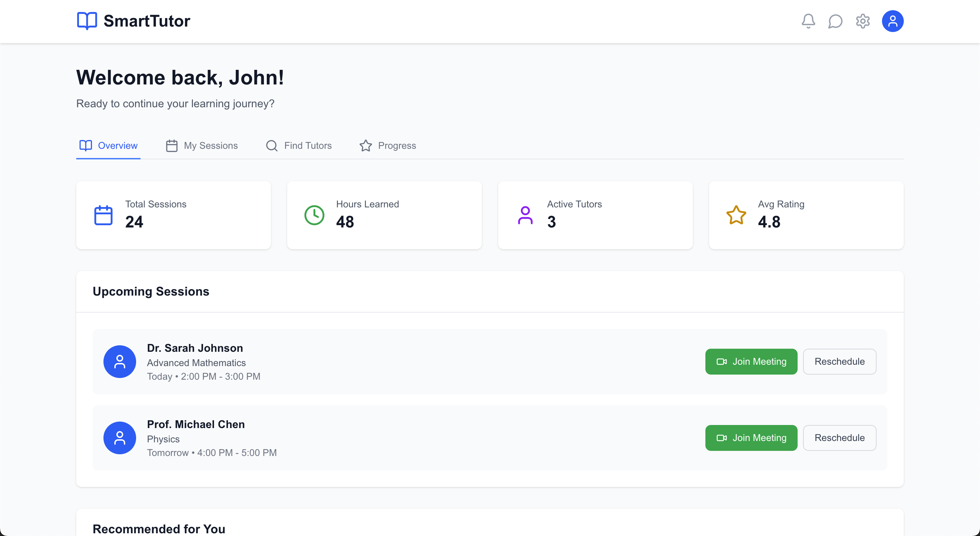Screen dimensions: 980x536
Task: Click the Total Sessions calendar icon
Action: click(103, 215)
